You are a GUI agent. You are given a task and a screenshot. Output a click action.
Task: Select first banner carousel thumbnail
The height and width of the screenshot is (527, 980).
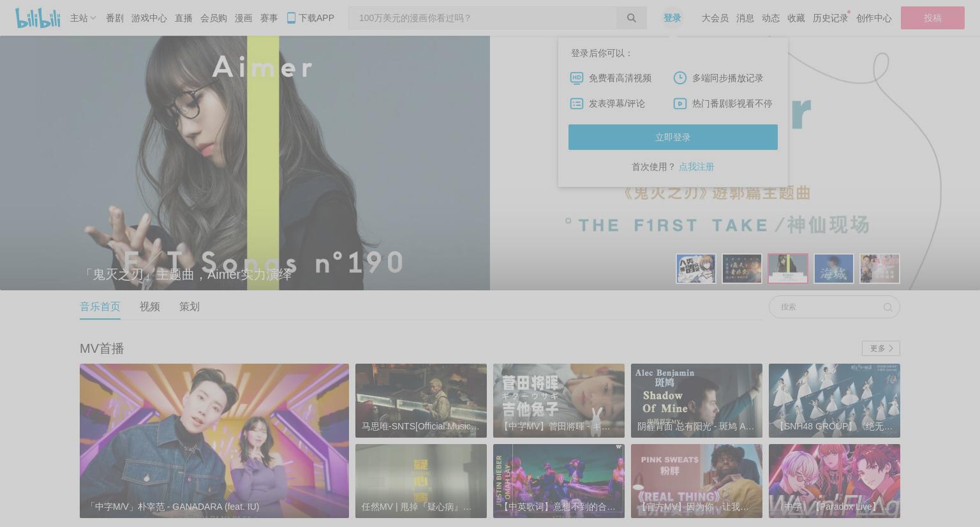tap(696, 269)
